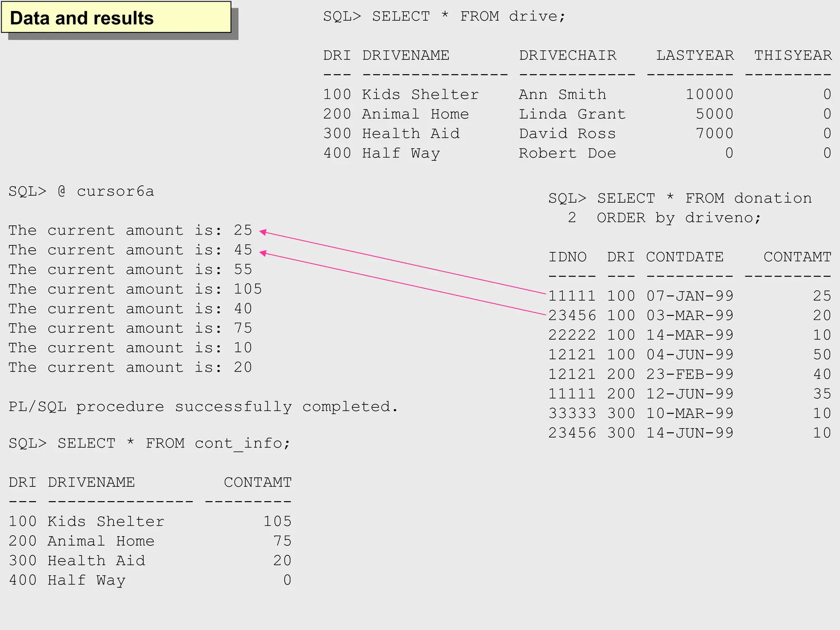The height and width of the screenshot is (630, 840).
Task: Click the LASTYEAR value 5000
Action: pos(714,114)
